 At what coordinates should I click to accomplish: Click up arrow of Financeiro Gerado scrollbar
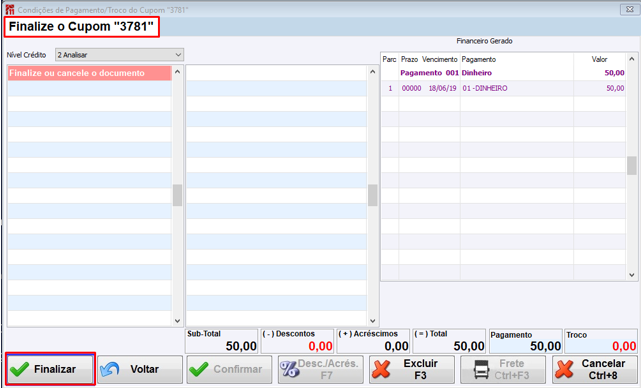tap(632, 59)
